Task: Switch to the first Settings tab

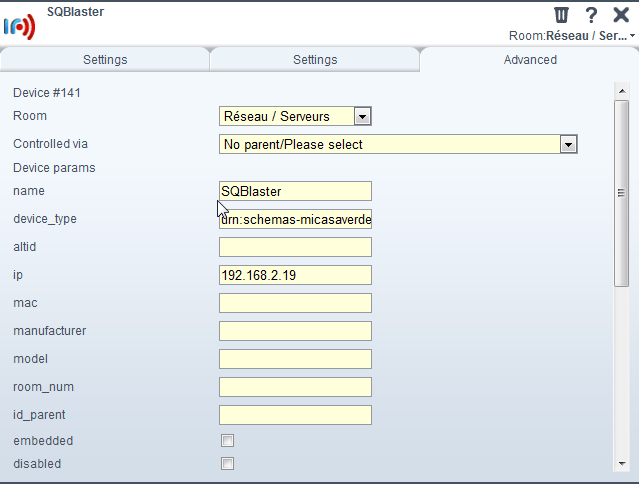Action: point(105,60)
